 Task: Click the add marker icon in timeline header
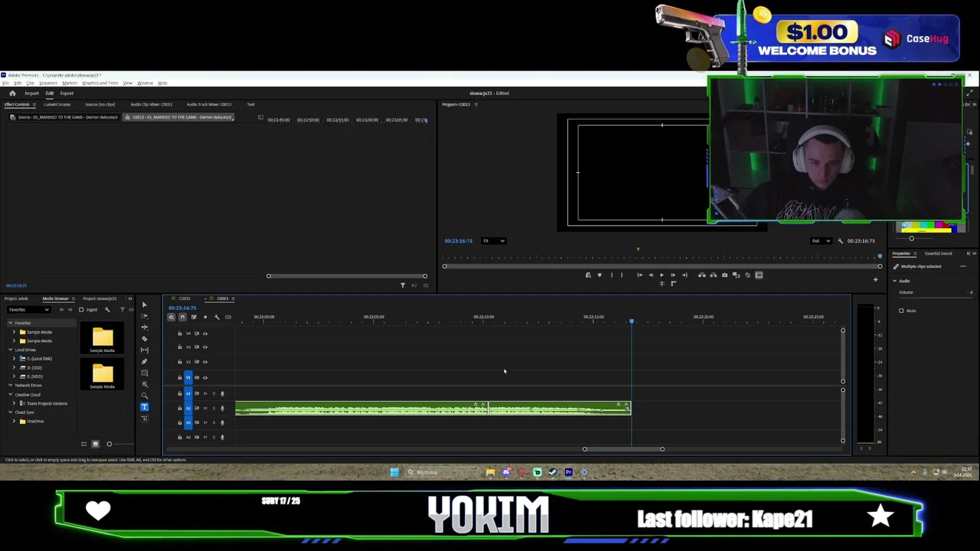click(205, 317)
